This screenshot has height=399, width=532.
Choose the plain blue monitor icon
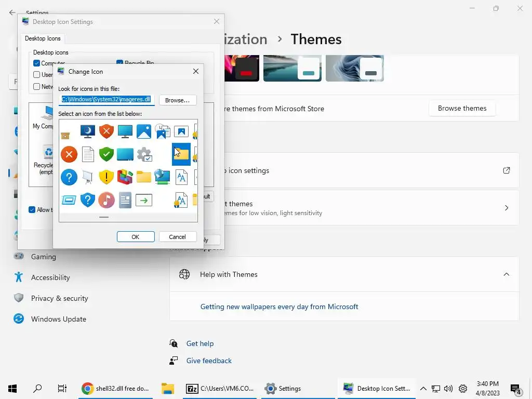tap(125, 131)
